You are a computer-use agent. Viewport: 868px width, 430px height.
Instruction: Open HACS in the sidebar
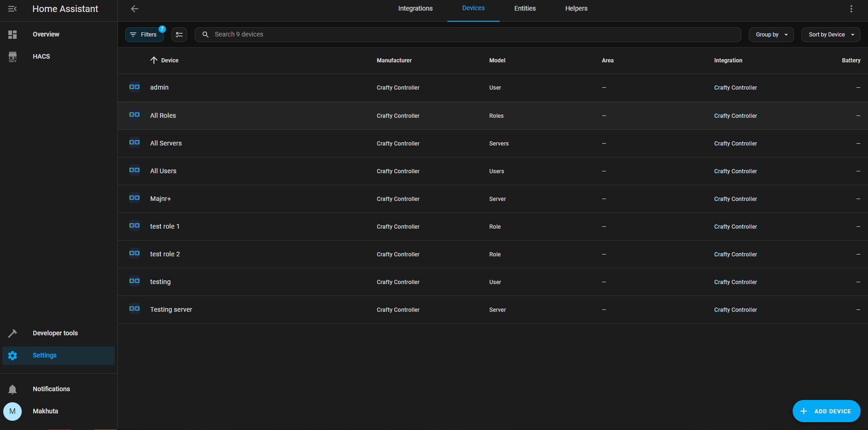(x=41, y=57)
